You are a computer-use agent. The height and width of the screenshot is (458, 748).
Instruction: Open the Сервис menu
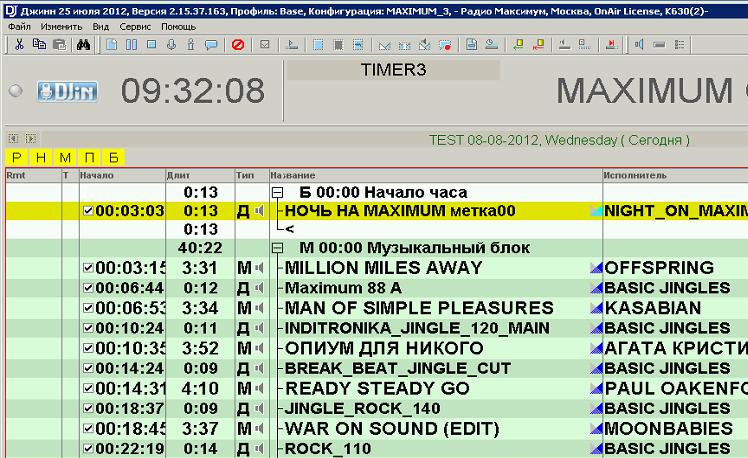135,27
